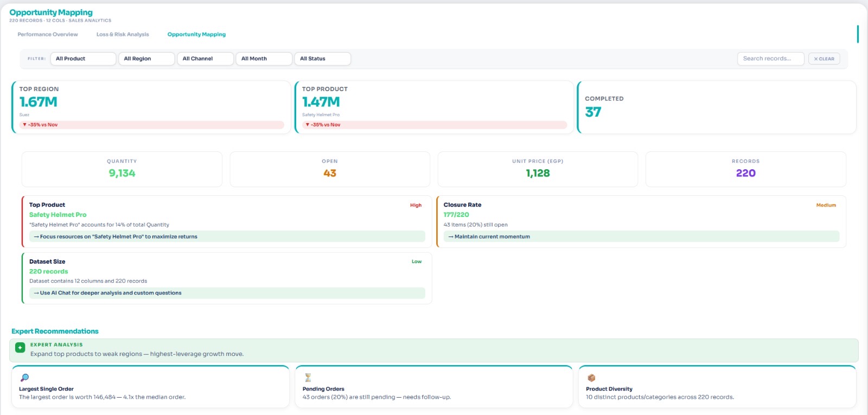Click the Low priority label
Image resolution: width=868 pixels, height=415 pixels.
point(417,261)
